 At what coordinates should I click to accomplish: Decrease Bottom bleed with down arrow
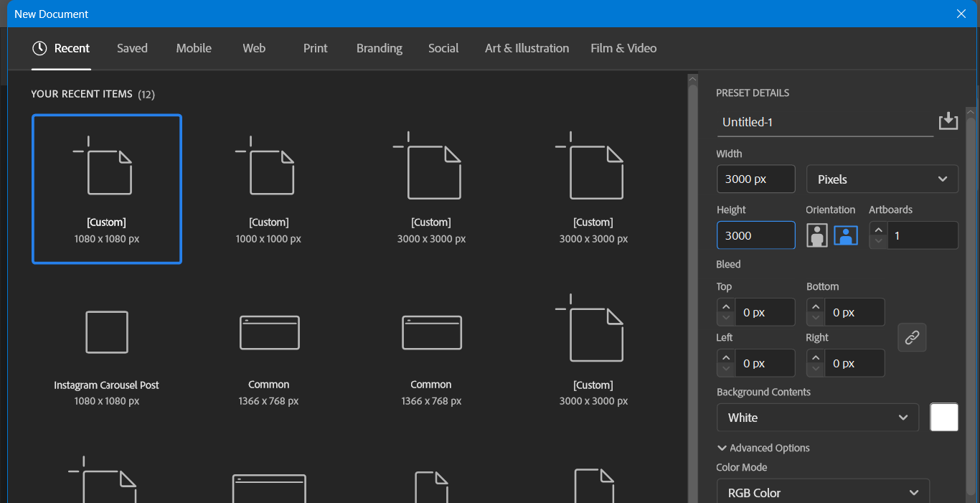pos(816,319)
